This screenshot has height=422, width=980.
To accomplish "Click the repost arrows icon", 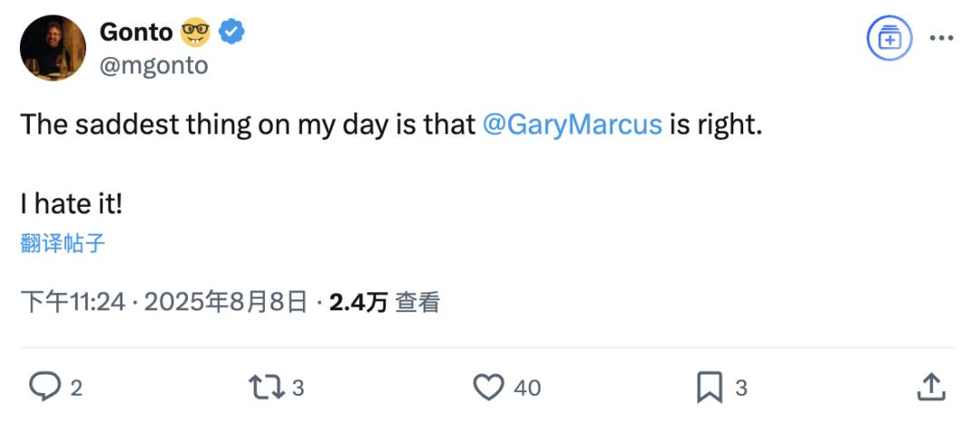I will 266,388.
